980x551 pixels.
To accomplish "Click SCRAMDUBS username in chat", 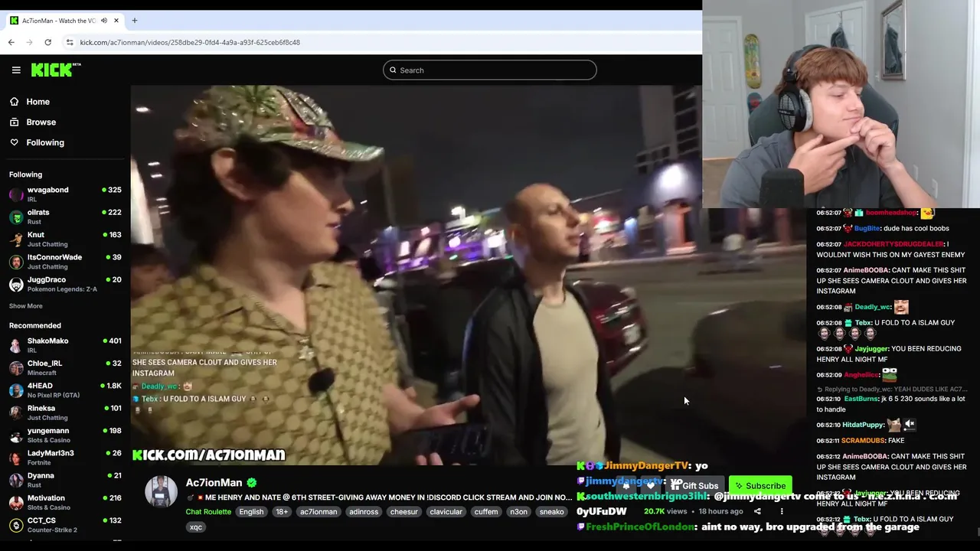I will 863,441.
